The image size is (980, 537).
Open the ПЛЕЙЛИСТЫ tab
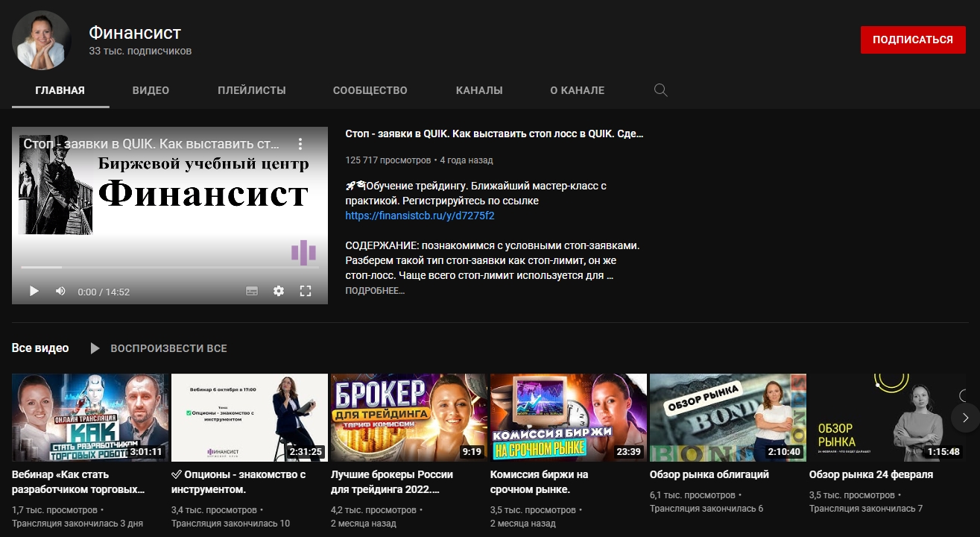coord(252,90)
